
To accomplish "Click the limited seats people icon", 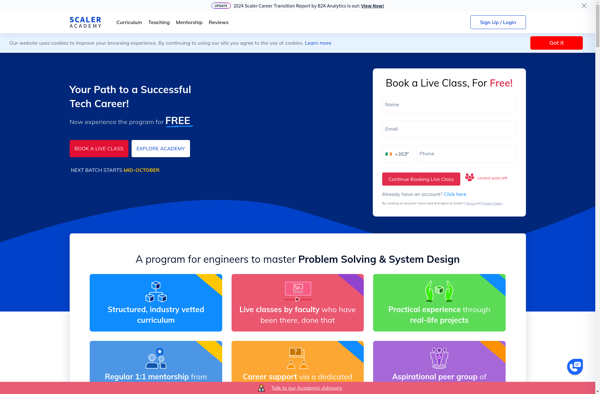I will [x=470, y=177].
